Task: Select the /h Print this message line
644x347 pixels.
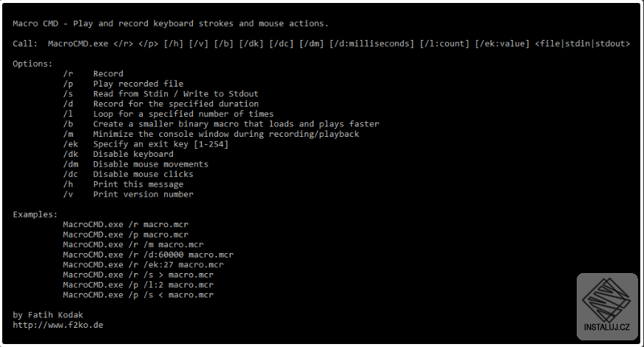Action: [x=123, y=184]
